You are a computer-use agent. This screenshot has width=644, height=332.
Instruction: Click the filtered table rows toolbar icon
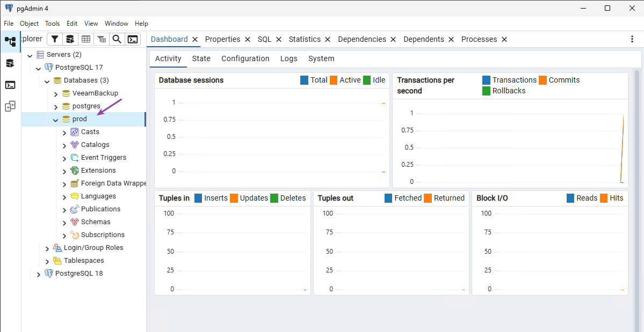tap(102, 39)
